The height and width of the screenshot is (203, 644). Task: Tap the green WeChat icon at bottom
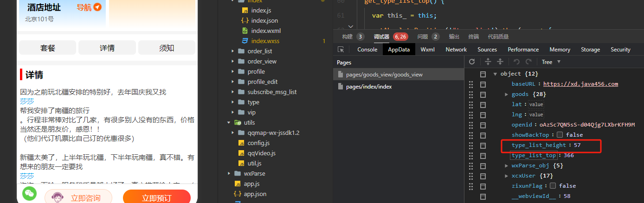(29, 193)
